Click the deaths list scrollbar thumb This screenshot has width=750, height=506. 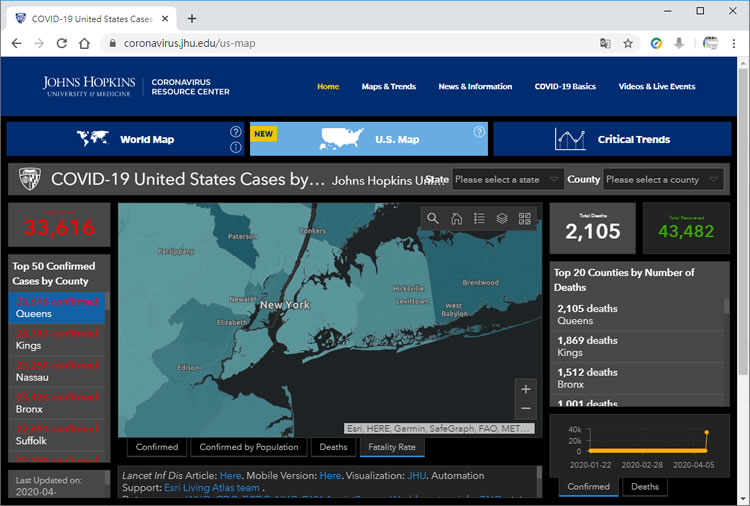(727, 307)
